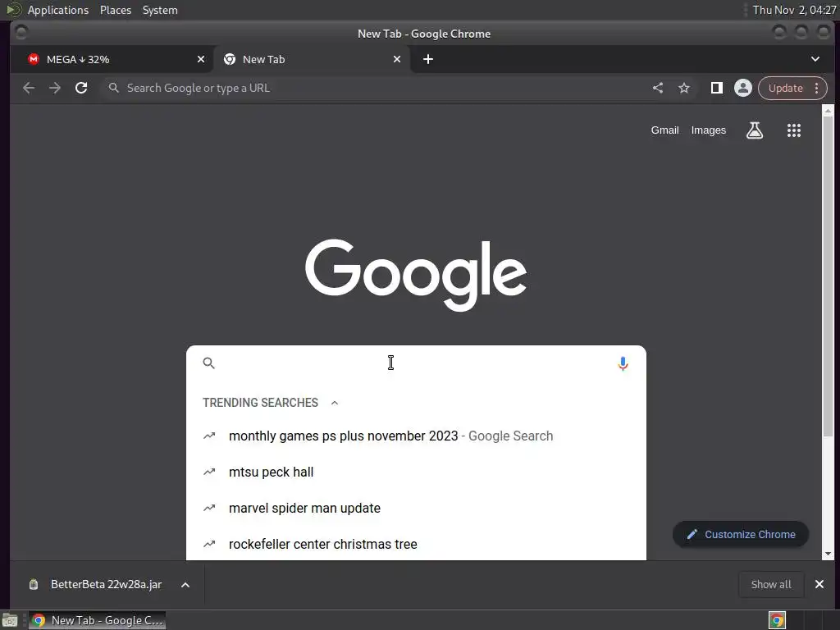
Task: Open a new tab with plus icon
Action: coord(428,59)
